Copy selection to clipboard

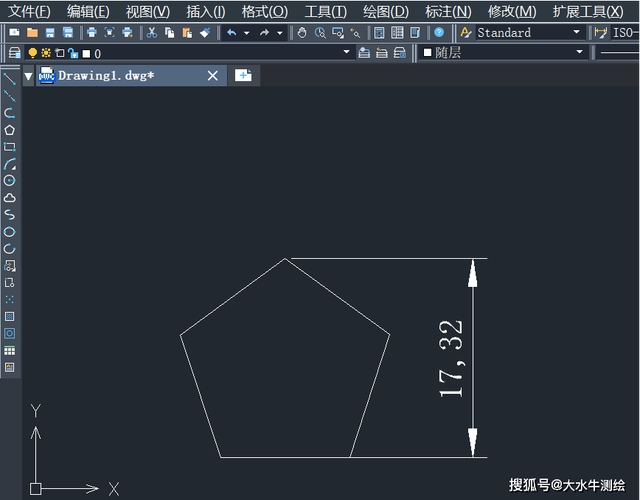(x=169, y=32)
